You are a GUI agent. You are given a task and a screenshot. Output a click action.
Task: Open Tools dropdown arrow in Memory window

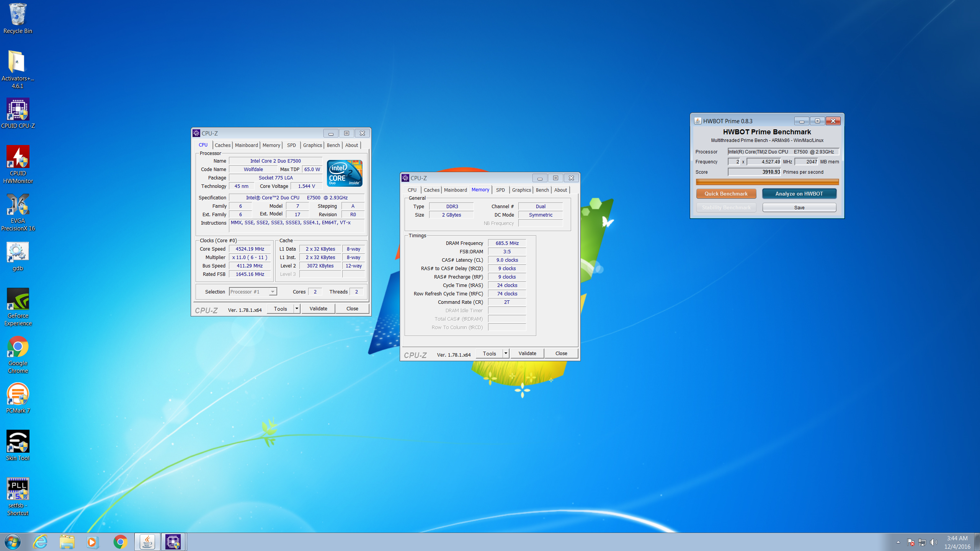506,354
